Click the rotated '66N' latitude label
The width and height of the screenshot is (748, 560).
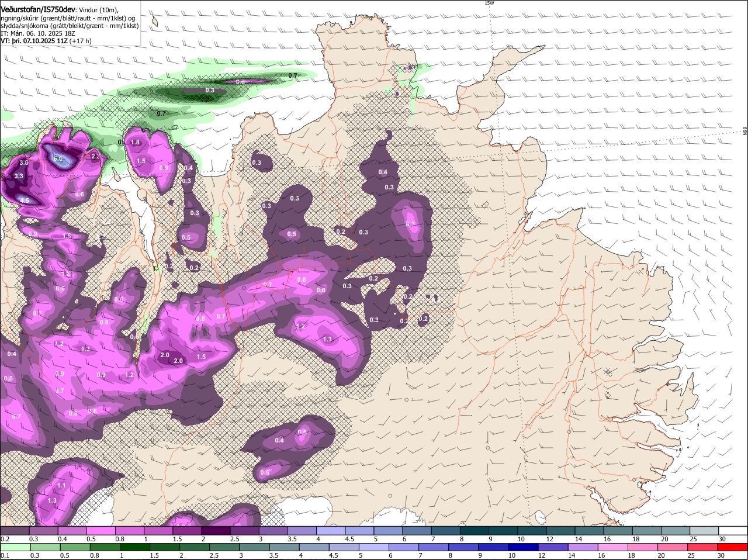pos(745,132)
